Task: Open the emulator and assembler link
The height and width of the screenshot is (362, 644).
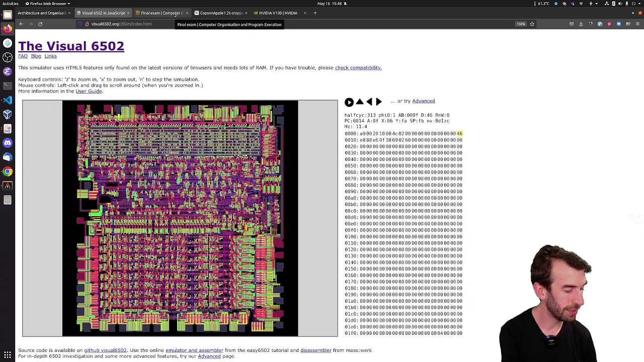Action: 194,350
